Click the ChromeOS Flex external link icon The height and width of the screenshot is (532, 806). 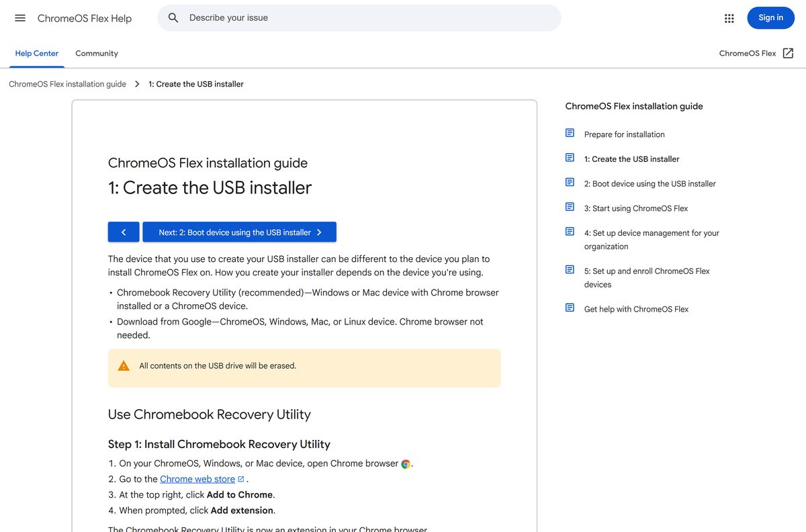pyautogui.click(x=789, y=53)
